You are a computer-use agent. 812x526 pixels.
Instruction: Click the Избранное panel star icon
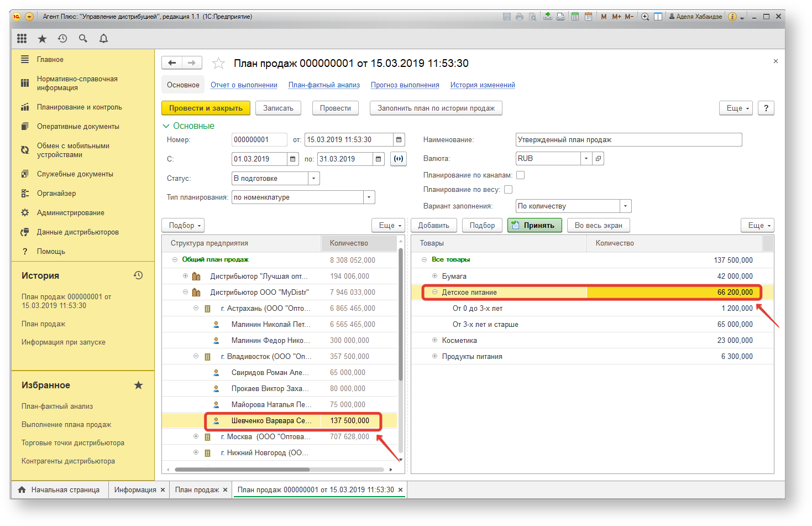tap(138, 385)
